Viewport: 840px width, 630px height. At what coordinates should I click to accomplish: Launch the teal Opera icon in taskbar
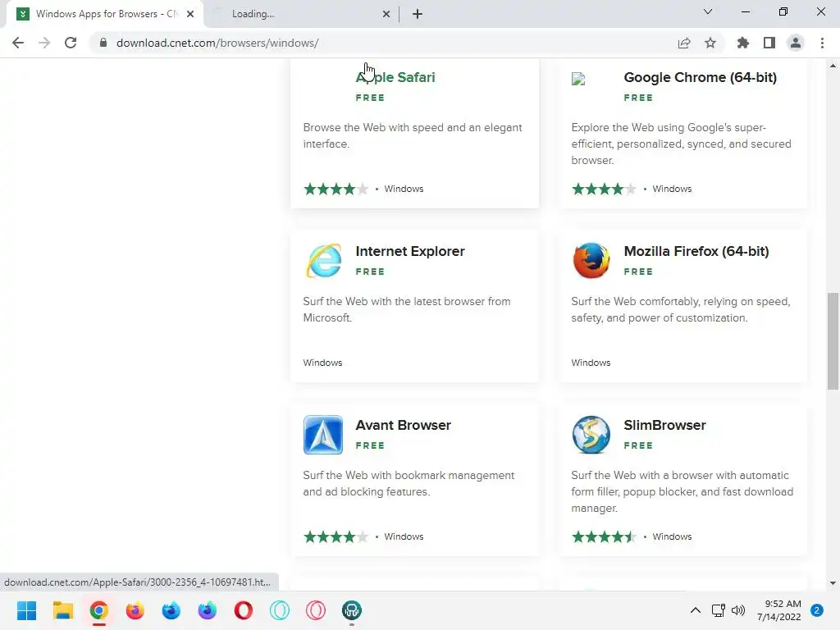280,610
